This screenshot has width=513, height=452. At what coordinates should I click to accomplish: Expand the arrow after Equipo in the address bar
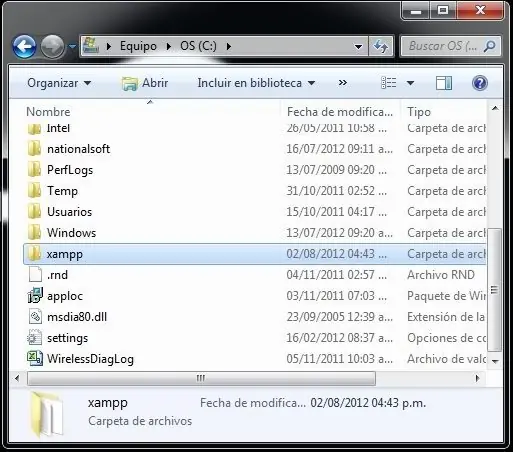[x=169, y=46]
